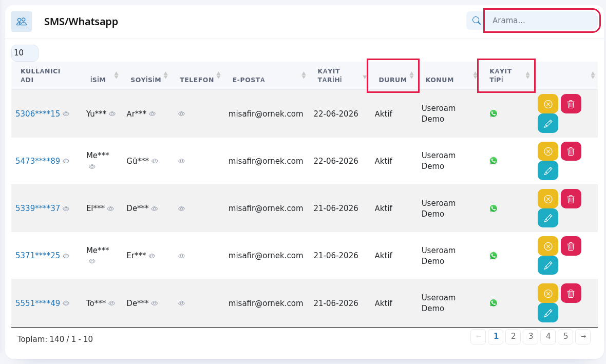Viewport: 606px width, 364px height.
Task: Reveal full username for 5473****89
Action: click(x=66, y=161)
